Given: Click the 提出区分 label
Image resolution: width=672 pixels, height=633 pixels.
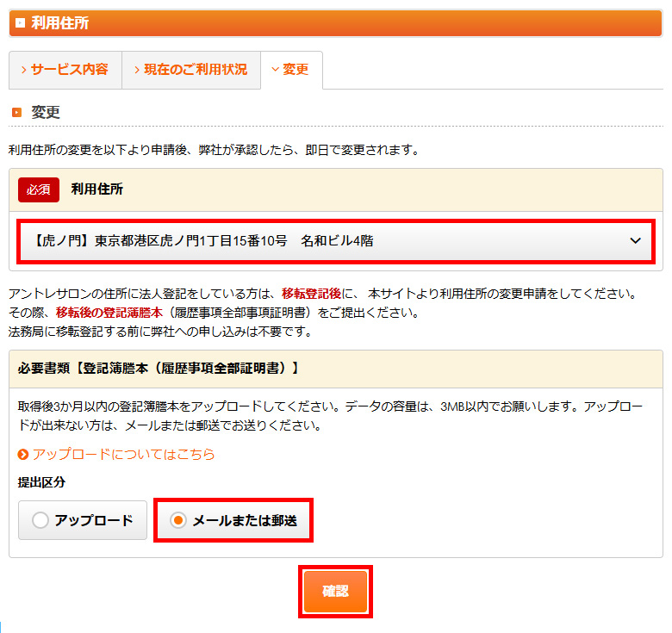Looking at the screenshot, I should tap(41, 482).
